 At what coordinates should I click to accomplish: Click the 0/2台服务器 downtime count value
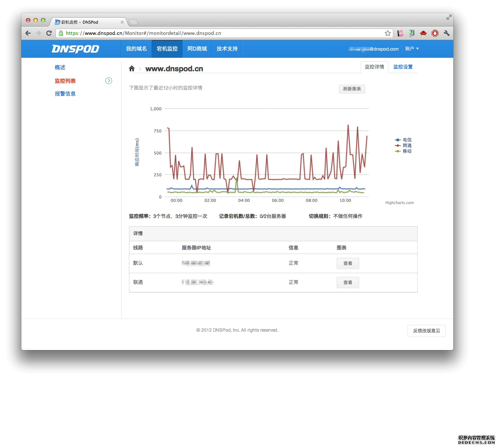tap(273, 216)
